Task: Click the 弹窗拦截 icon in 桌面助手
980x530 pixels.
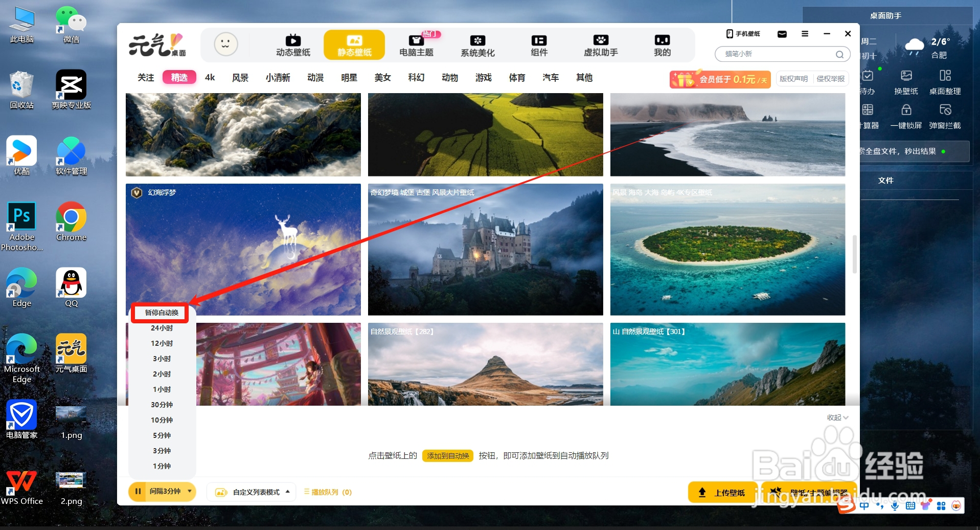Action: click(x=945, y=117)
